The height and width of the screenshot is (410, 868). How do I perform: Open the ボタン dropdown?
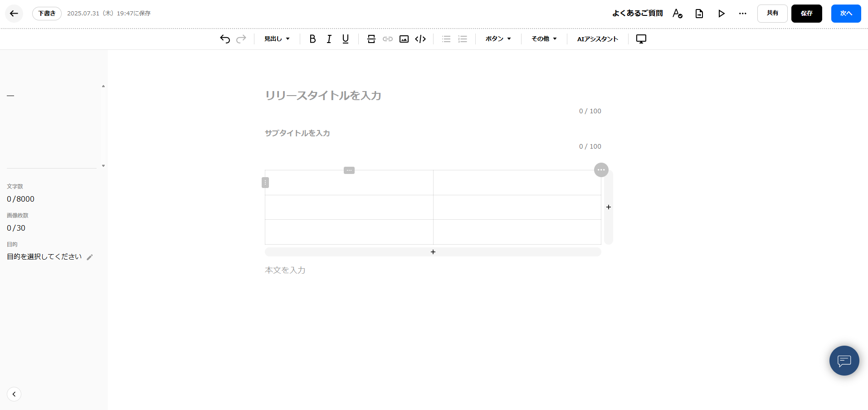[x=497, y=39]
